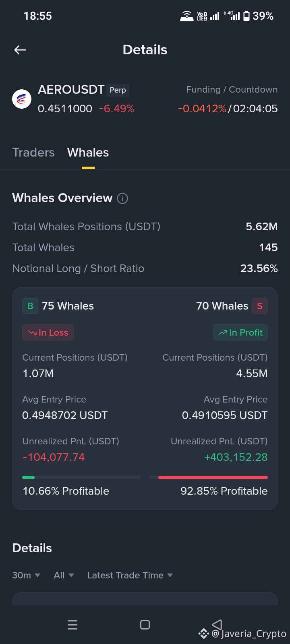Screen dimensions: 290x644
Task: Expand the All filter dropdown
Action: [x=64, y=576]
